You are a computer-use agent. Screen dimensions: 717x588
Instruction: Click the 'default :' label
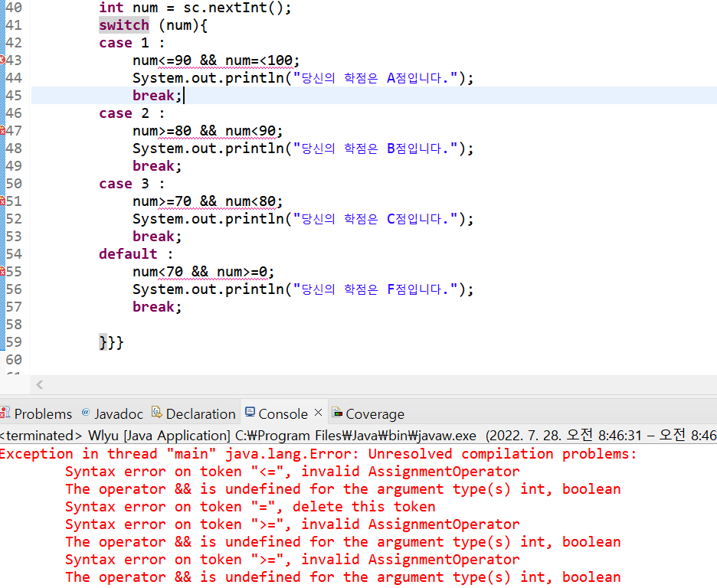point(136,254)
